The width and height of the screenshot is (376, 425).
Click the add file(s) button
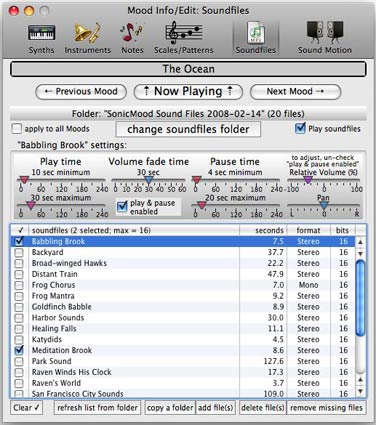[x=215, y=408]
